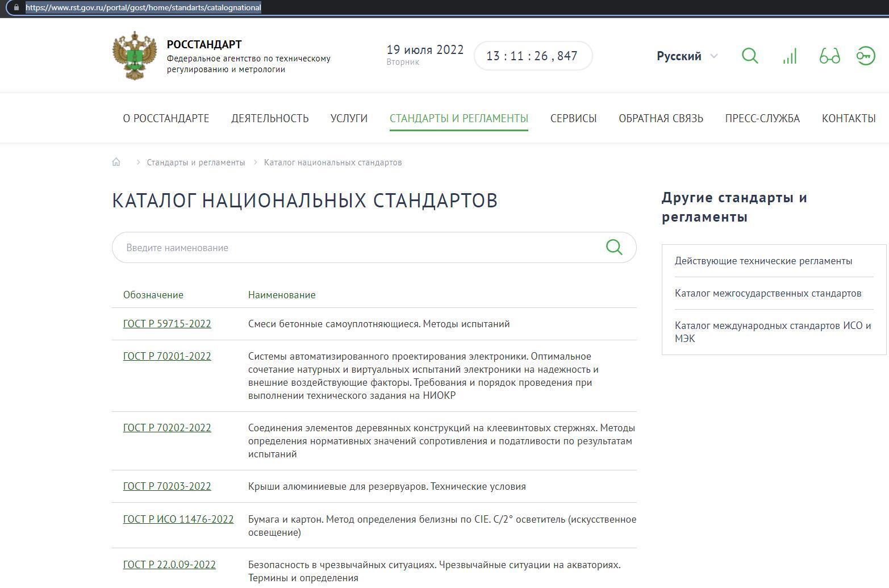The height and width of the screenshot is (588, 889).
Task: Open the statistics bar chart icon
Action: [790, 56]
